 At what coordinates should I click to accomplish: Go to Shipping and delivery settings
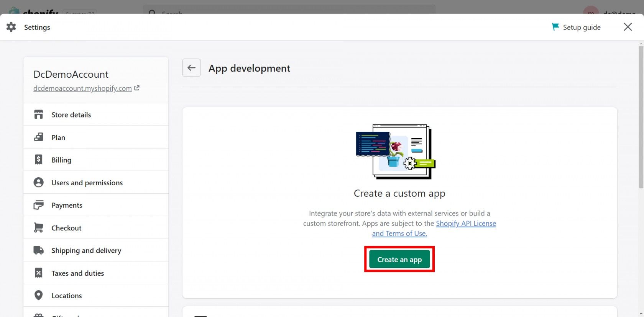pyautogui.click(x=86, y=250)
